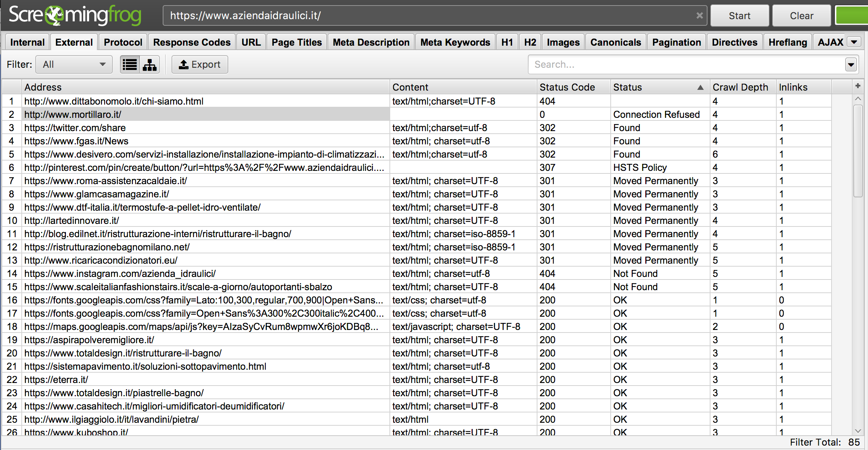Image resolution: width=868 pixels, height=450 pixels.
Task: Select the https://twitter.com/share row
Action: click(417, 127)
